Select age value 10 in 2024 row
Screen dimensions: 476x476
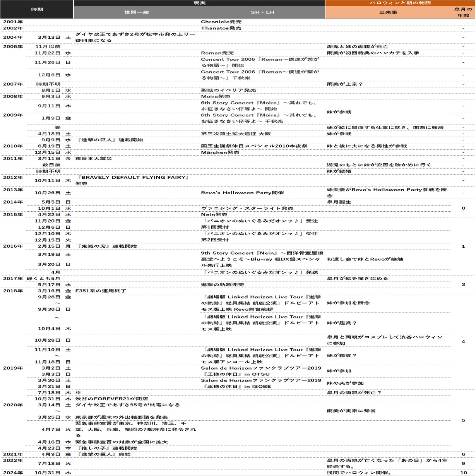463,473
